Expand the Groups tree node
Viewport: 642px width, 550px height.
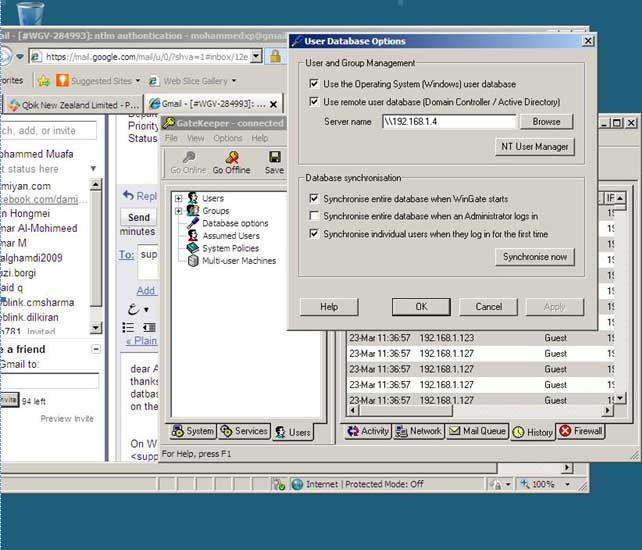coord(179,211)
